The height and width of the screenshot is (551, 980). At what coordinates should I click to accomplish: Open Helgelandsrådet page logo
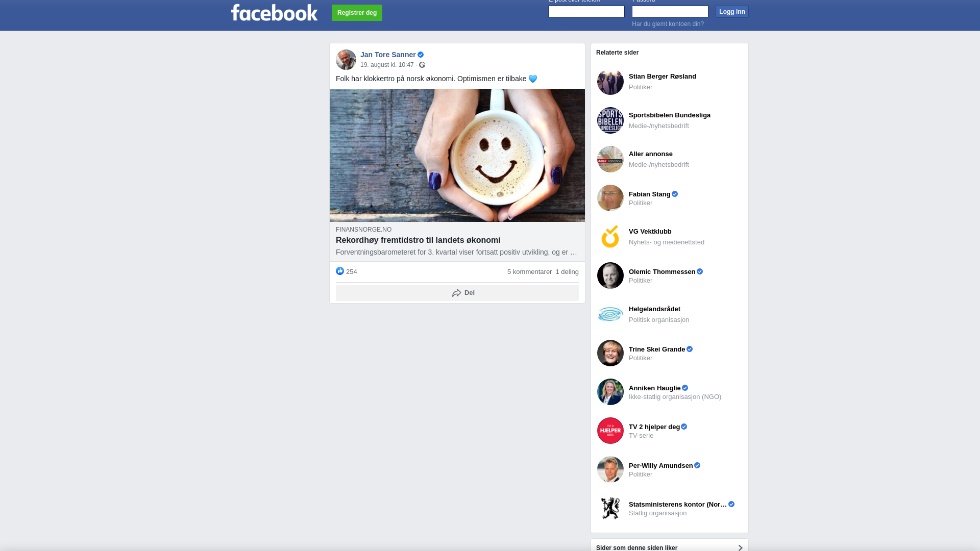click(x=610, y=314)
